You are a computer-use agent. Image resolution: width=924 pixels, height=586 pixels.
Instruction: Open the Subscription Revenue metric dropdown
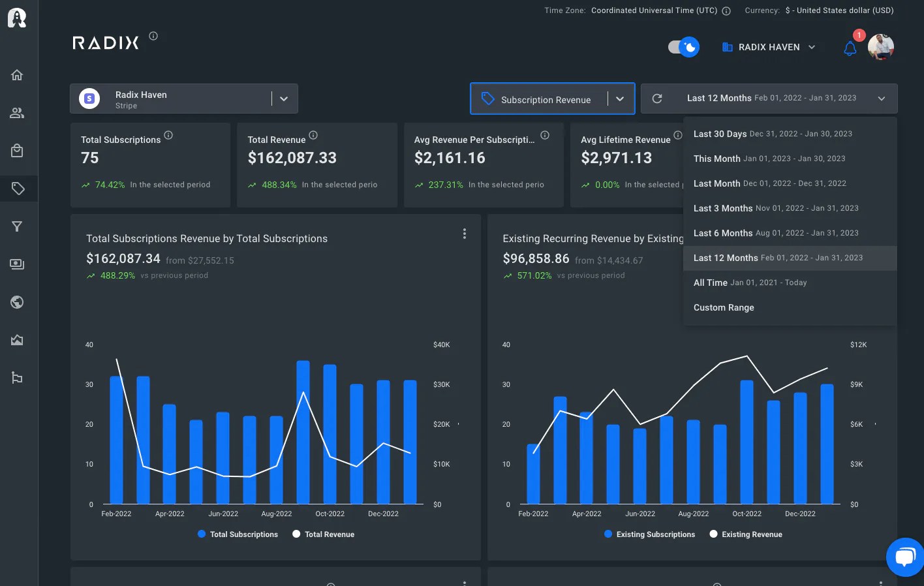tap(619, 99)
